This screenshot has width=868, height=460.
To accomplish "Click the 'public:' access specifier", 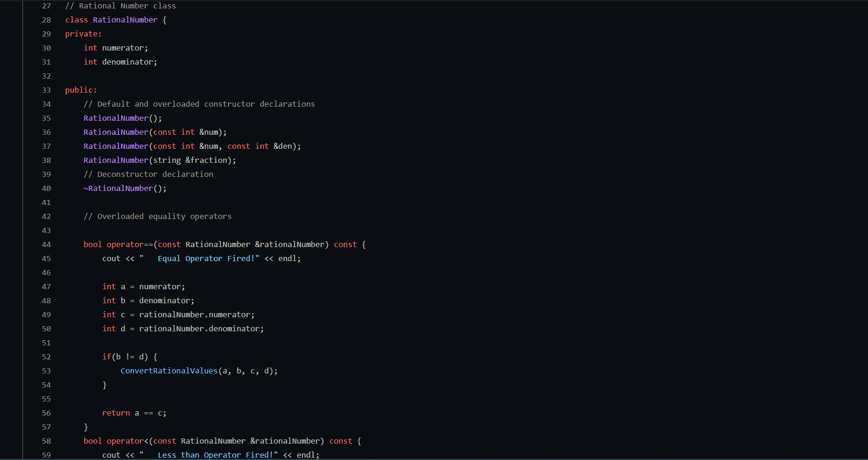I will point(81,90).
